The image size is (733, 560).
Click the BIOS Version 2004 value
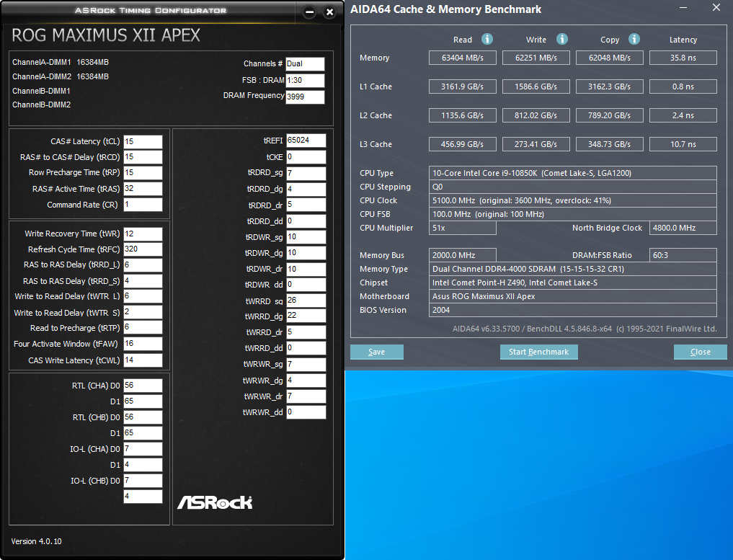(573, 310)
